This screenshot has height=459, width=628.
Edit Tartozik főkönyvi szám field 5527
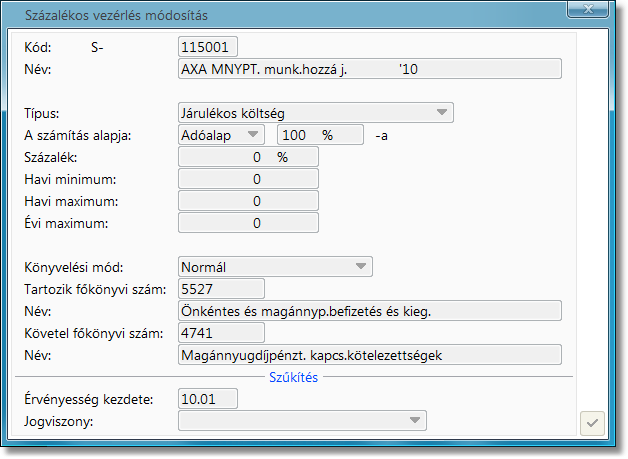pos(220,289)
